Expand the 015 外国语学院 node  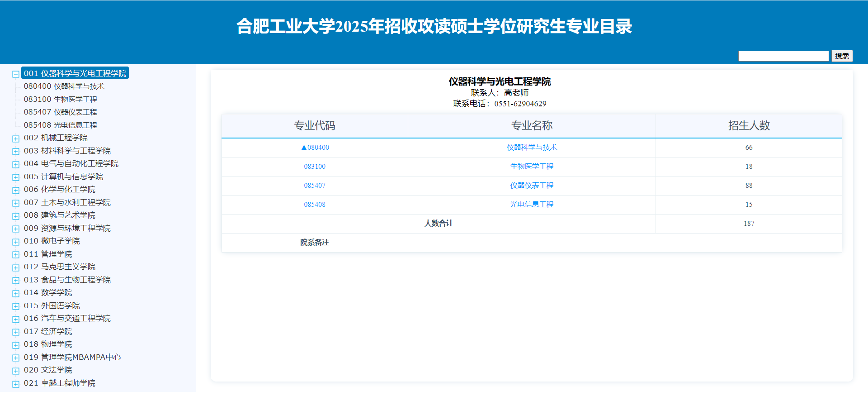[x=16, y=306]
